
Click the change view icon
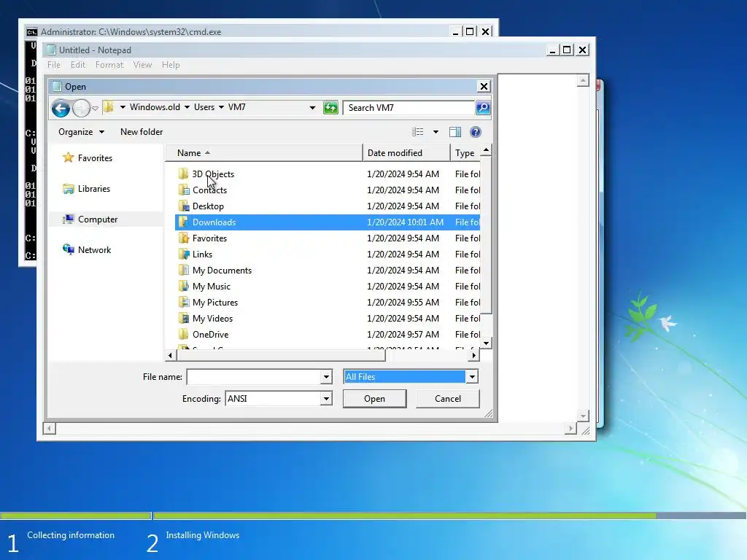pos(418,132)
